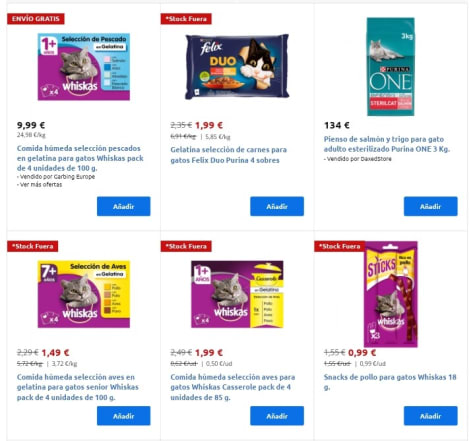Viewport: 475px width, 441px height.
Task: Open Whiskas Selección de Pescado product image
Action: tap(84, 67)
